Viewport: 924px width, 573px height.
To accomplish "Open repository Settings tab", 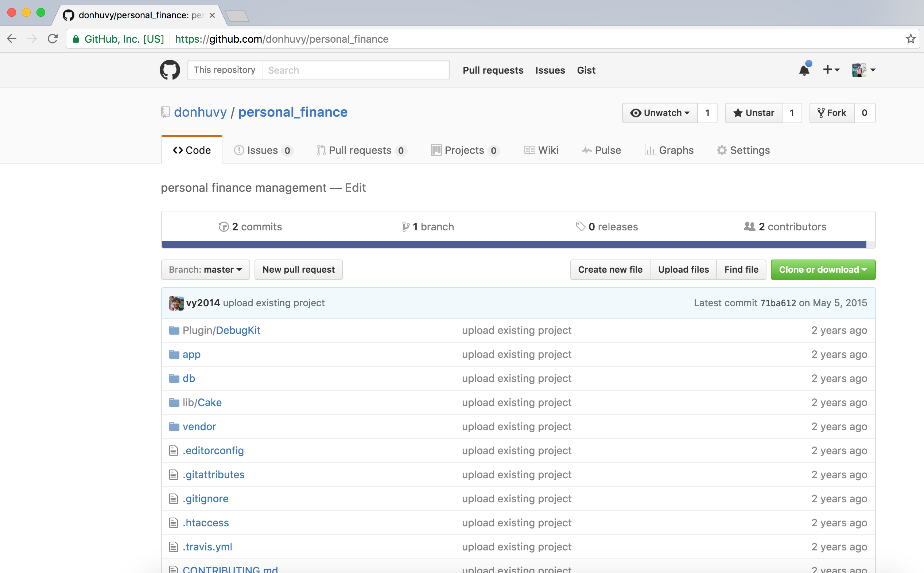I will 743,151.
